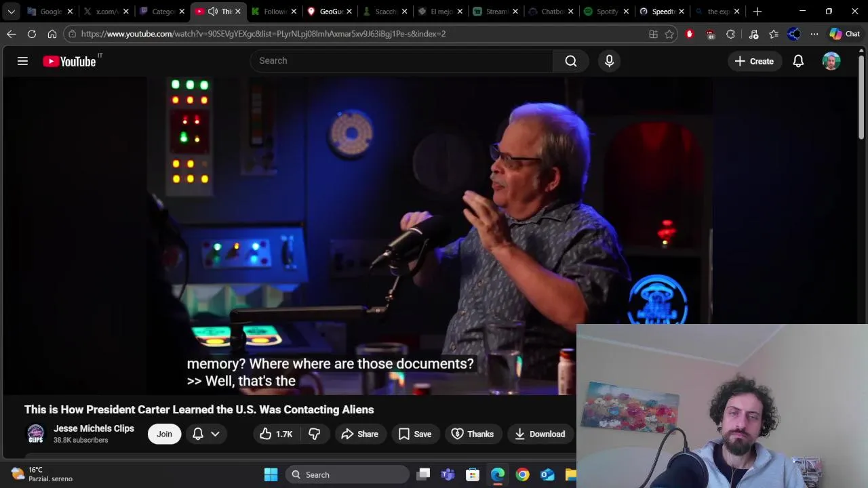Open YouTube notifications bell
Viewport: 868px width, 488px height.
coord(798,61)
